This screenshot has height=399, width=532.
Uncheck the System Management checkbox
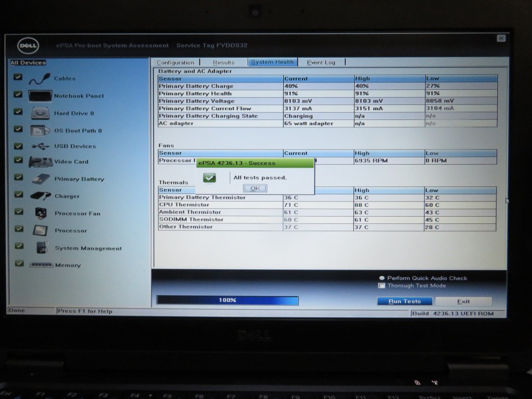point(19,246)
